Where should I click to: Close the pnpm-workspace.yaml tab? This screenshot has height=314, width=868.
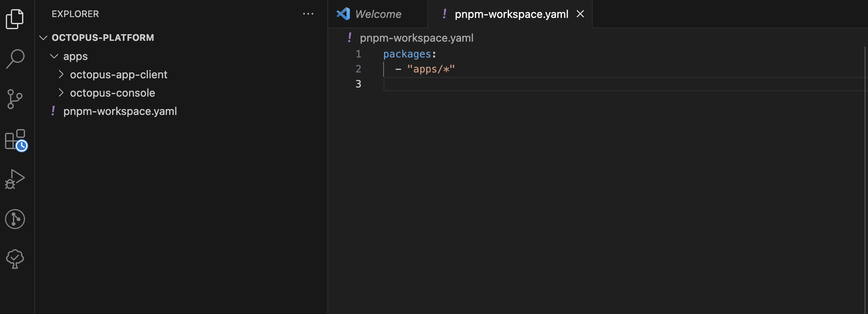pyautogui.click(x=580, y=14)
